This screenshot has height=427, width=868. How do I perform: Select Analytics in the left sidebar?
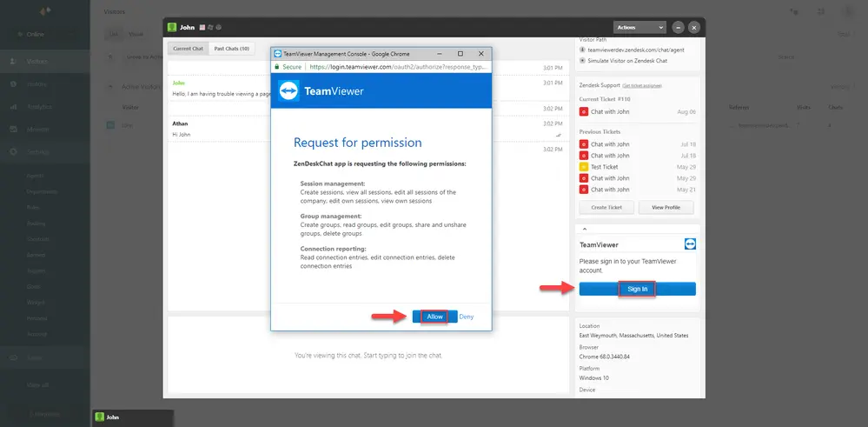coord(39,107)
